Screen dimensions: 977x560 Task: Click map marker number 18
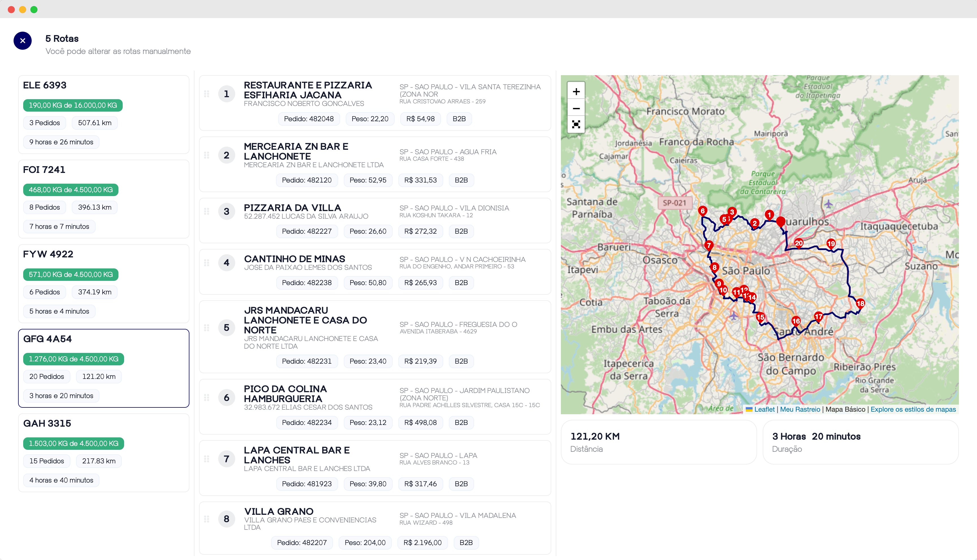(861, 303)
